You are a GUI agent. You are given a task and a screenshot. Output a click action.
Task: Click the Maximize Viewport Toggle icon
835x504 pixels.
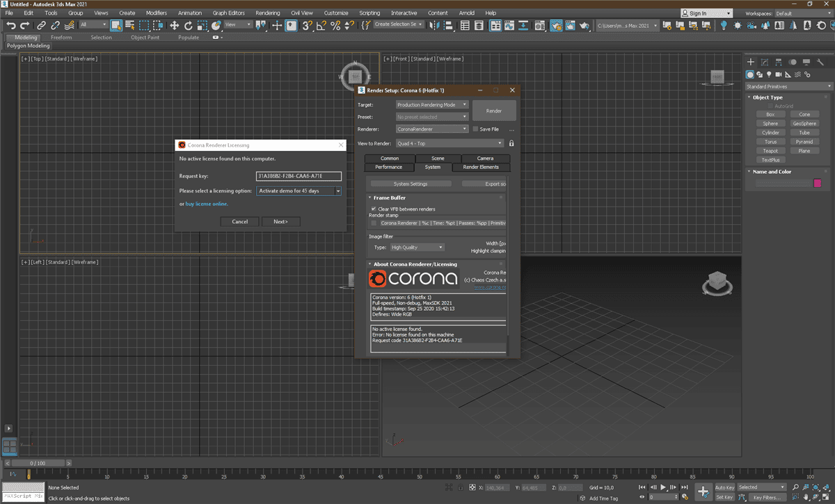(x=826, y=497)
